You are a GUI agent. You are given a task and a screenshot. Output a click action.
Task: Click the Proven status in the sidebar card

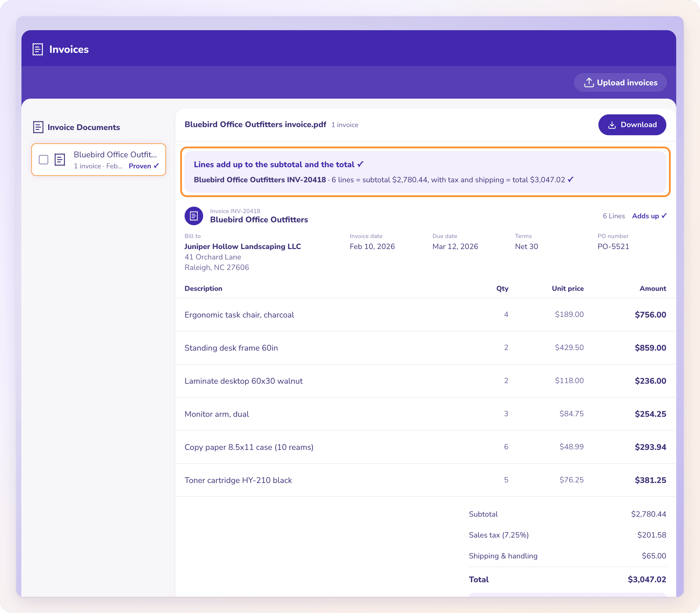[144, 166]
